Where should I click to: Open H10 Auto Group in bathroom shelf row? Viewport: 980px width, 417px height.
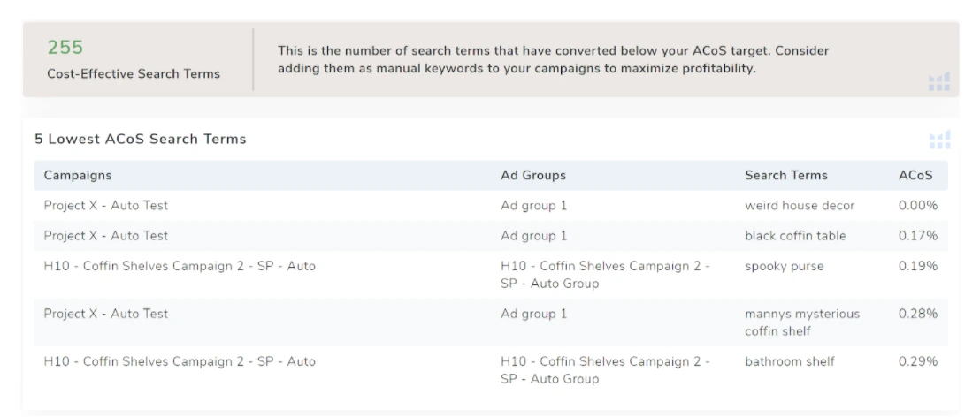(606, 370)
